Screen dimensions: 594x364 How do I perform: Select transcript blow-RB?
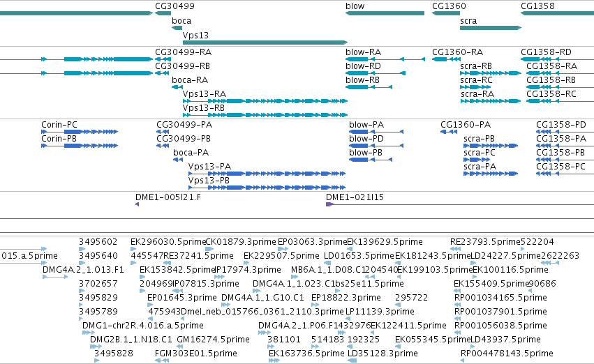(369, 87)
